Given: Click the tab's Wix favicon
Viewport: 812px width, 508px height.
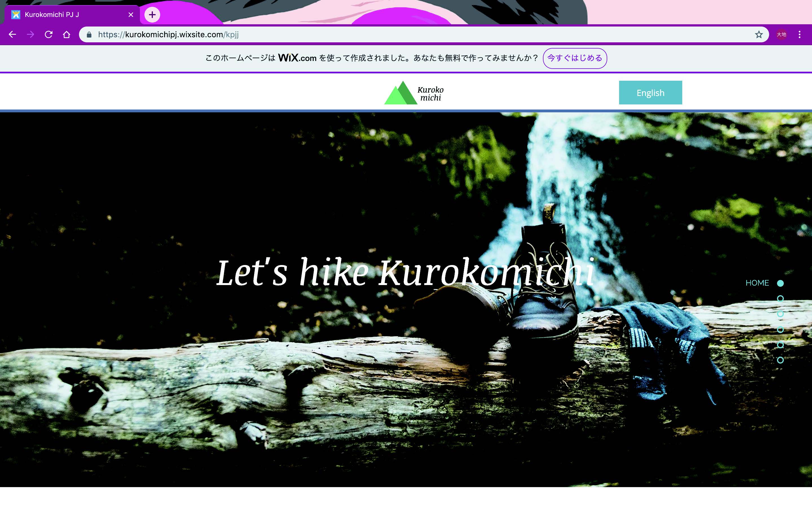Looking at the screenshot, I should point(16,15).
